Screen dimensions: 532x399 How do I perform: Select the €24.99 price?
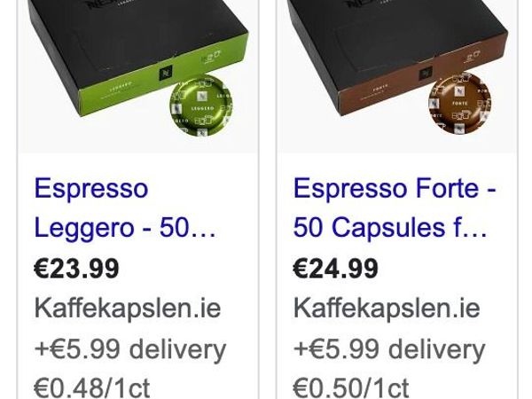click(x=335, y=268)
